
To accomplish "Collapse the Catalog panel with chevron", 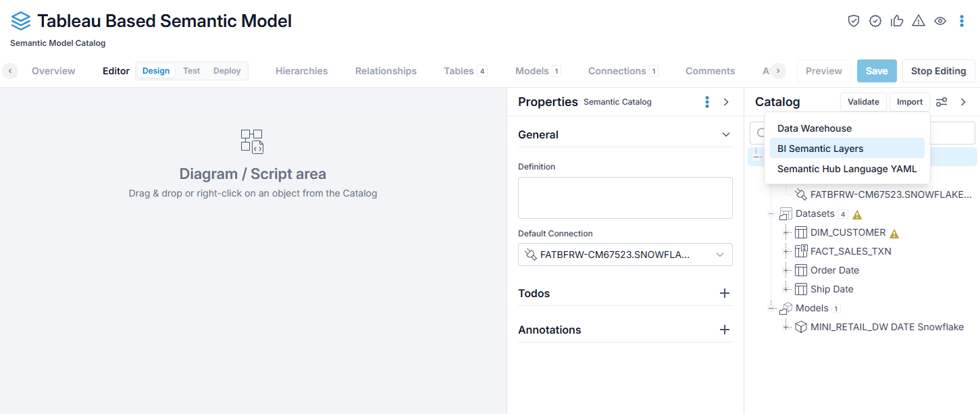I will click(x=963, y=102).
